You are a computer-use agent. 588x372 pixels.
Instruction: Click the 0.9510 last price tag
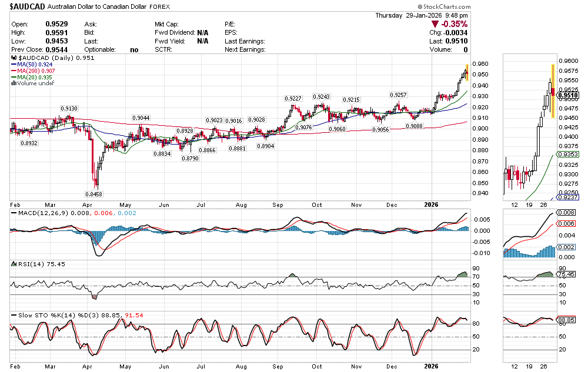point(568,95)
